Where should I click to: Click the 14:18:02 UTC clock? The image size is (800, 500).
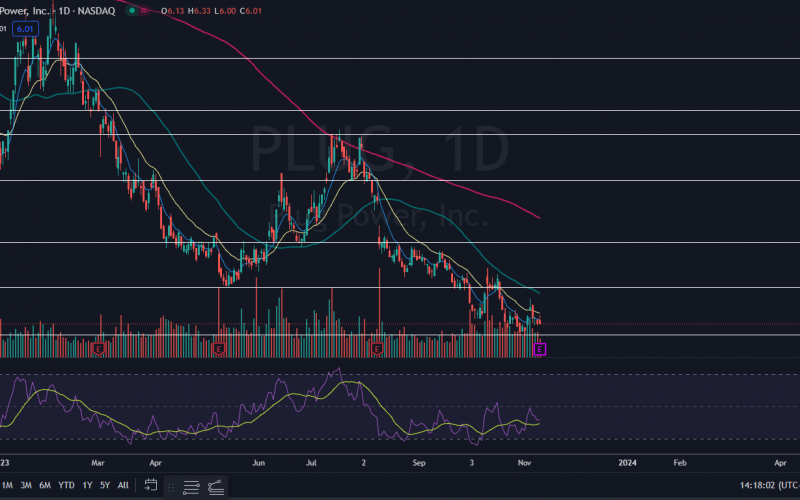(768, 485)
